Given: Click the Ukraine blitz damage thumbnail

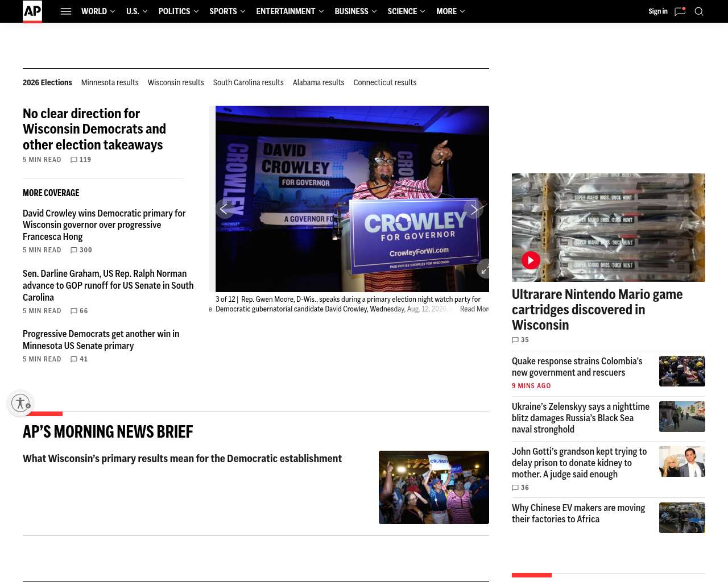Looking at the screenshot, I should [682, 417].
